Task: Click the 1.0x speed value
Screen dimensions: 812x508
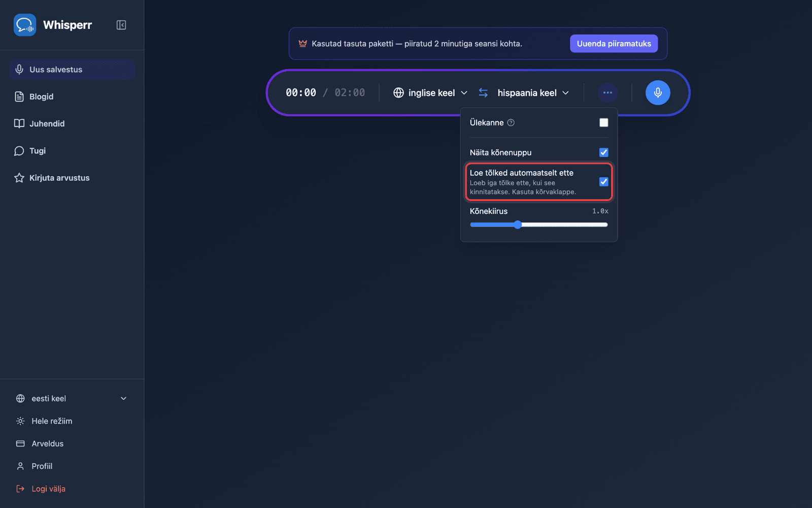Action: [x=600, y=211]
